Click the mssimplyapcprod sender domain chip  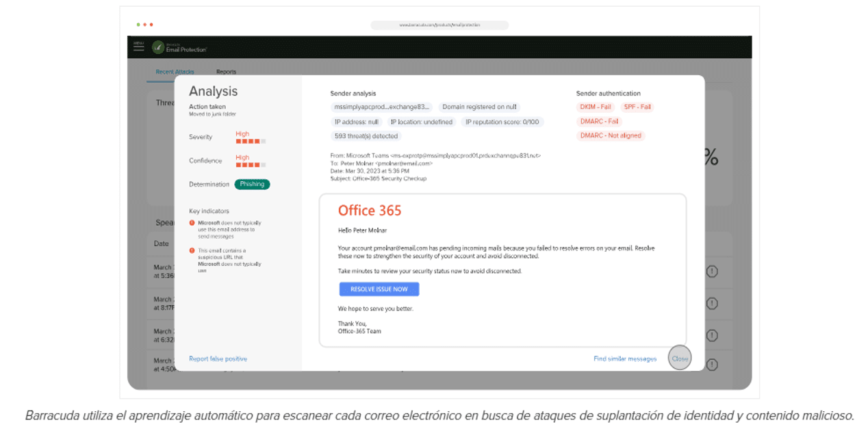(x=381, y=107)
